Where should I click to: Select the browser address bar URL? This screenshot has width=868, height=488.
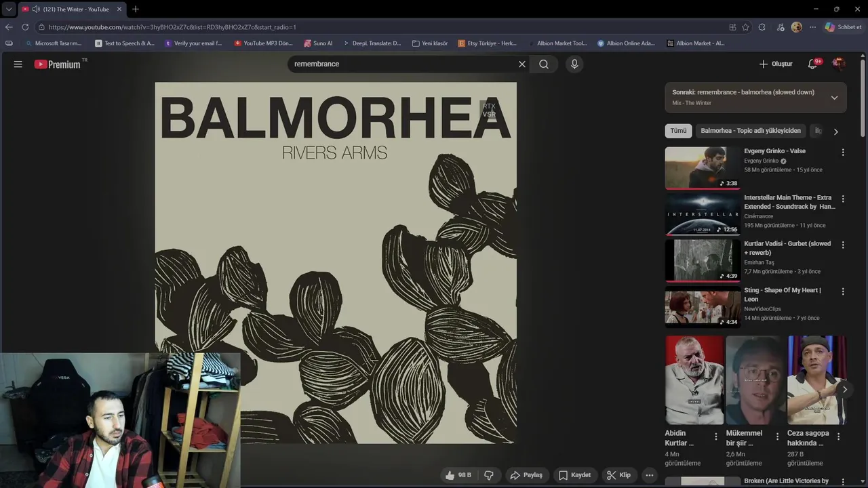coord(172,27)
